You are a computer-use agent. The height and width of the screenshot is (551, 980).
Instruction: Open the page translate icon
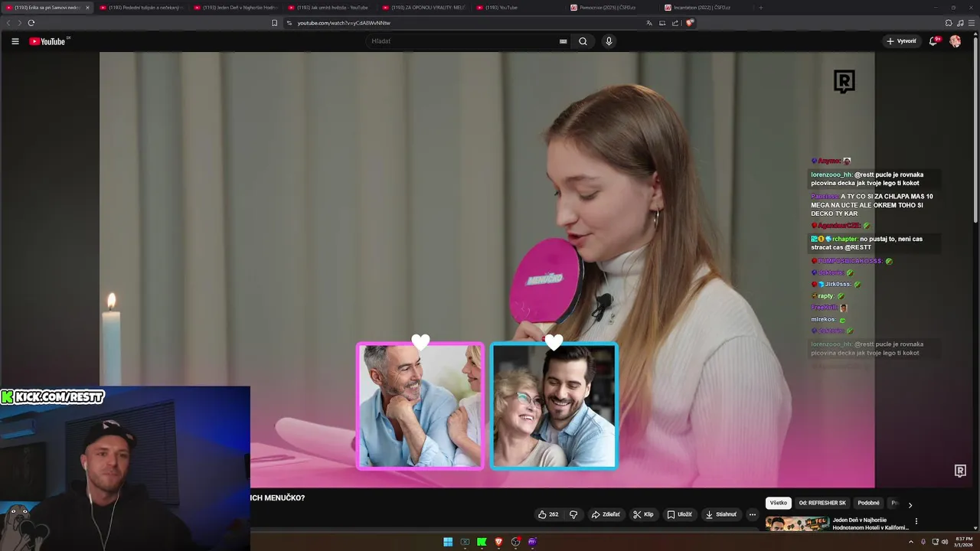(649, 23)
